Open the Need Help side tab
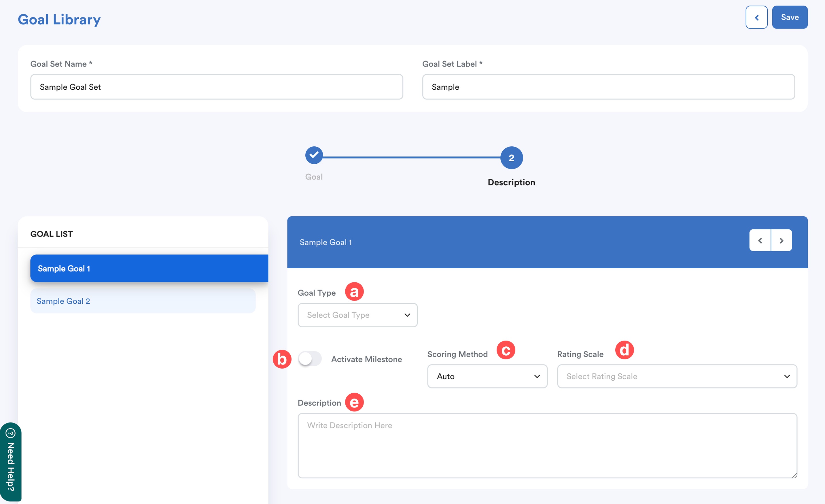 [11, 462]
